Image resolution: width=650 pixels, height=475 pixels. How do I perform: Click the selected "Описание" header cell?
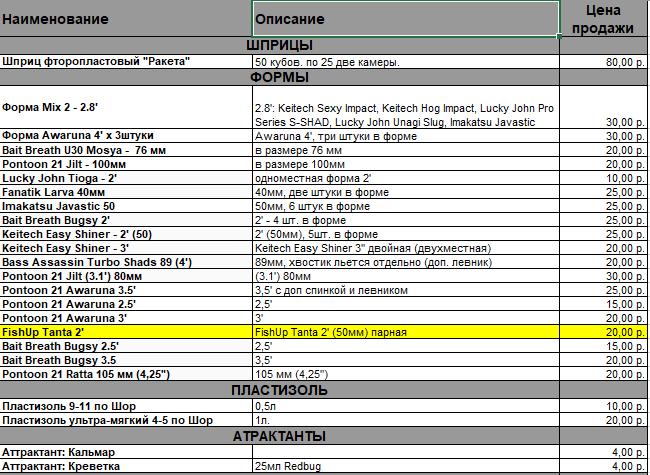[405, 18]
